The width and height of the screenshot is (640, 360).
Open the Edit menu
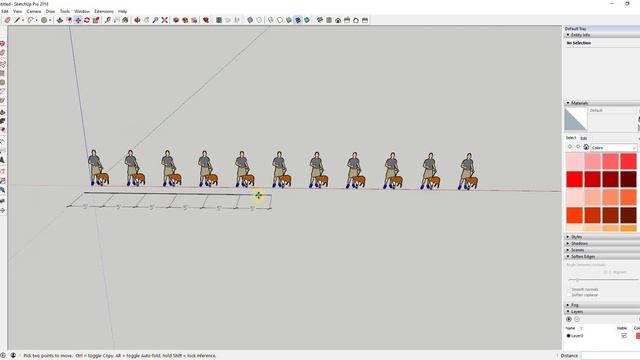[x=5, y=11]
